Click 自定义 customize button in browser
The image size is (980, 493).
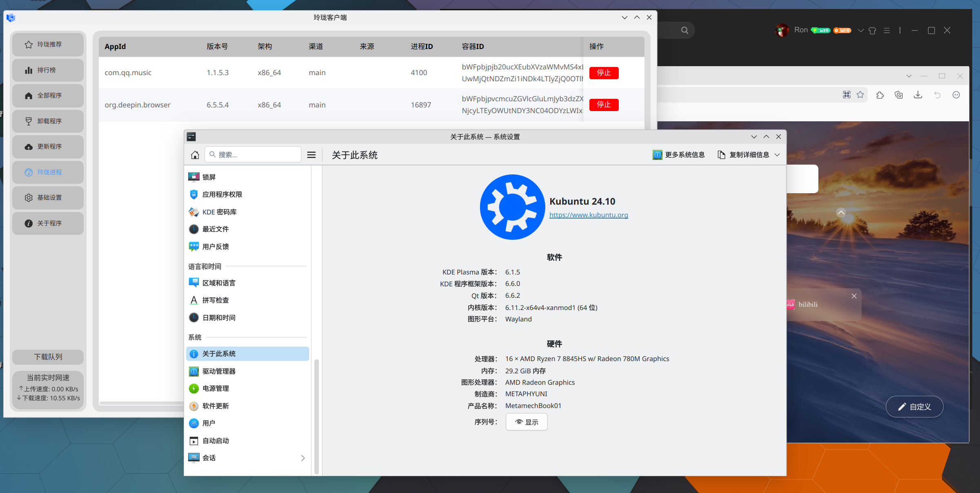[x=915, y=407]
